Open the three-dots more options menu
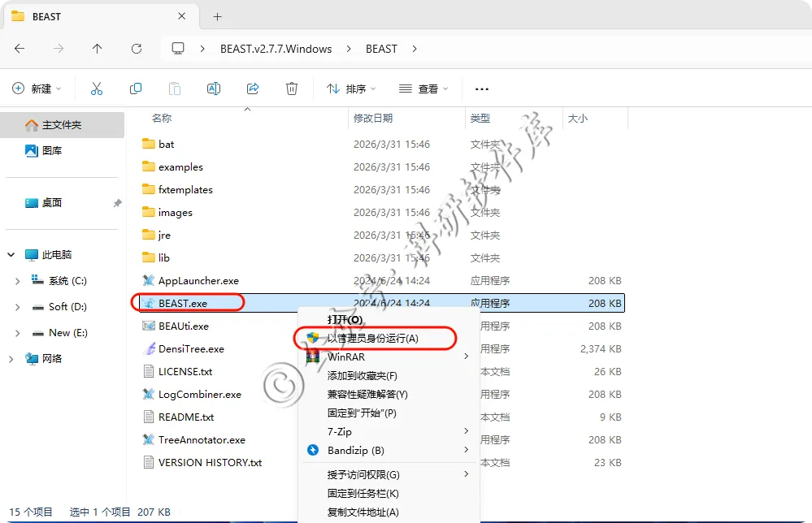 click(482, 89)
